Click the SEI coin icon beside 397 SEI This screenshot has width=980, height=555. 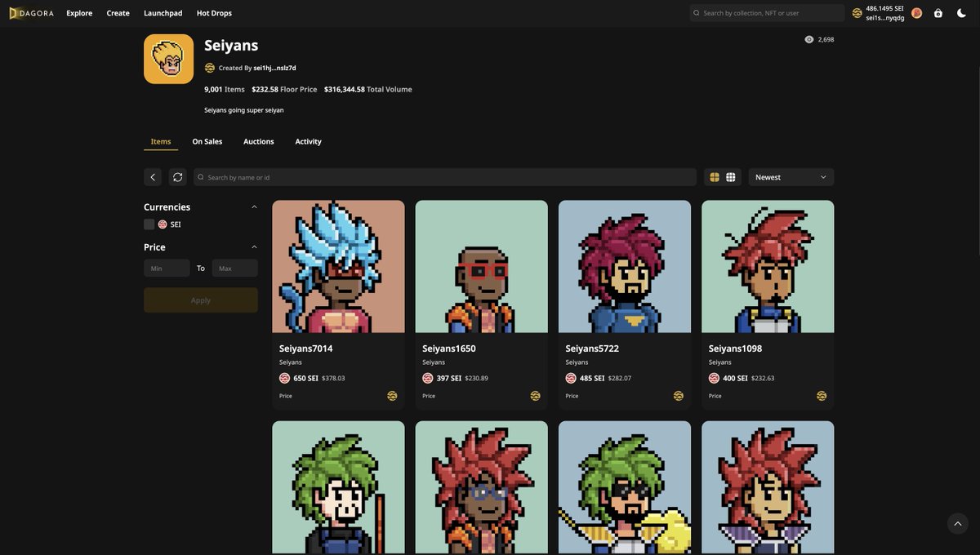point(428,379)
